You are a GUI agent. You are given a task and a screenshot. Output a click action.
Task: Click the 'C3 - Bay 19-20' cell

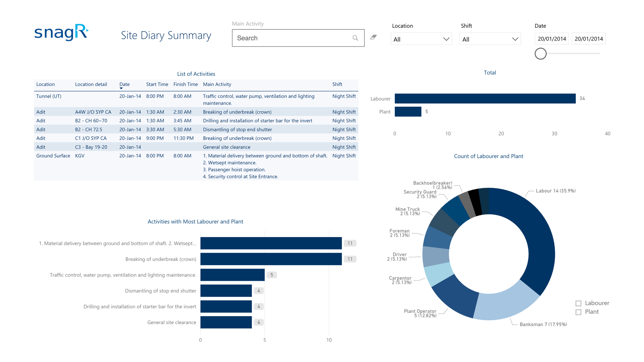(x=91, y=147)
